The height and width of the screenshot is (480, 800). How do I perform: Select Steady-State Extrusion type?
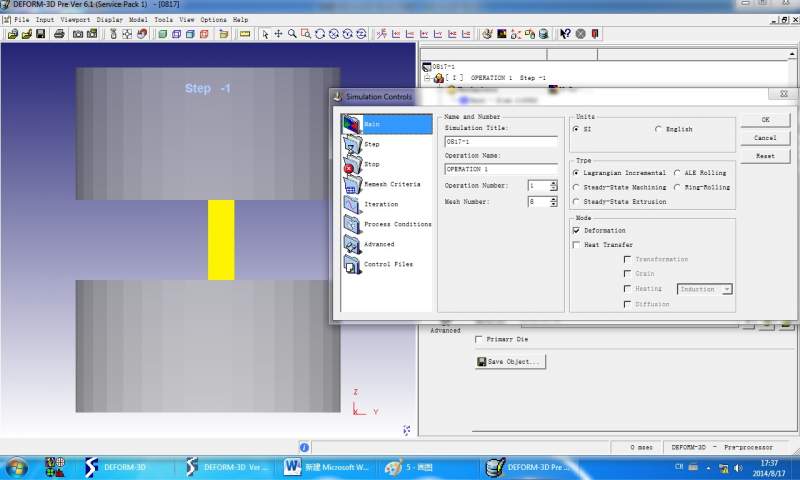(x=576, y=202)
